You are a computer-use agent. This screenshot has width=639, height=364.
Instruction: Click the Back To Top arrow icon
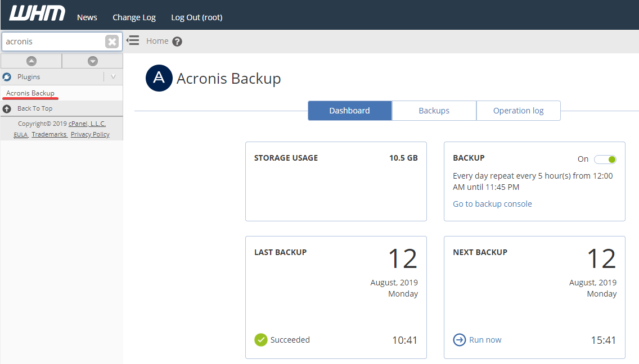tap(7, 109)
